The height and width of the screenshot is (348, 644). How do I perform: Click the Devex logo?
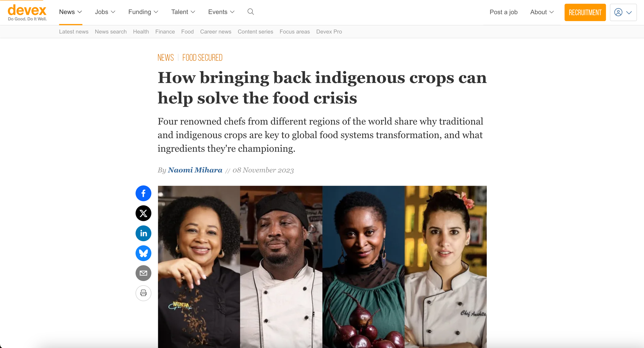point(27,12)
